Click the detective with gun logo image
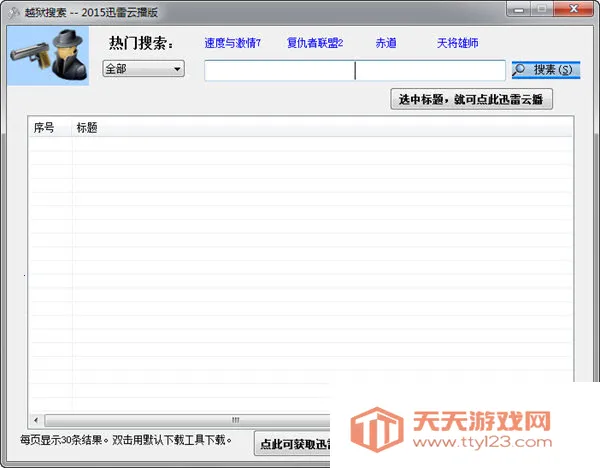 (x=48, y=55)
